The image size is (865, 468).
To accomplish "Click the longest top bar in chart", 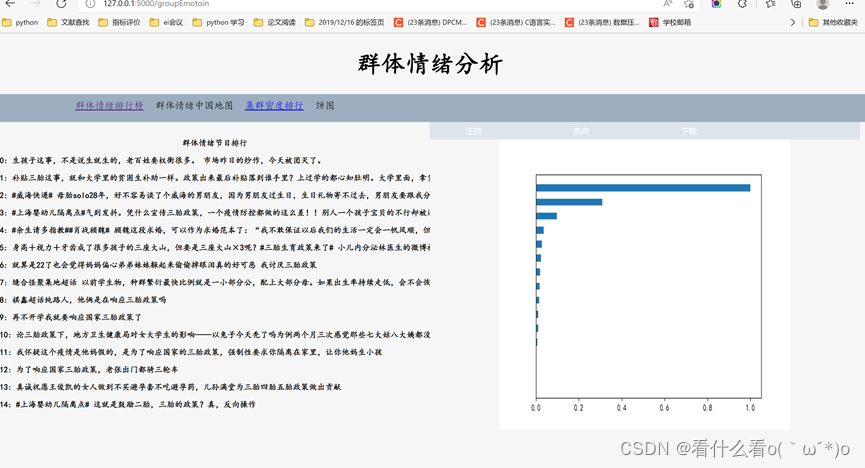I will click(643, 188).
